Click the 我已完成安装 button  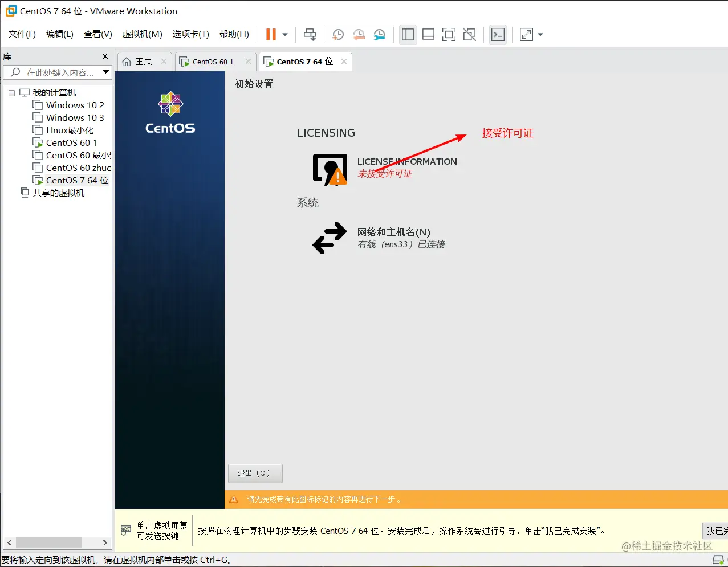point(715,531)
